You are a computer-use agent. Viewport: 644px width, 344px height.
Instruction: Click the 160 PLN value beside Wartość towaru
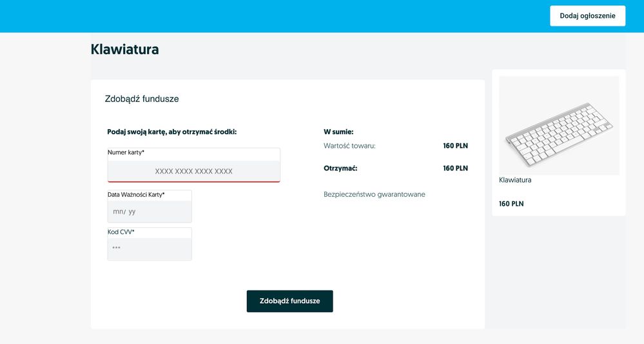[455, 146]
